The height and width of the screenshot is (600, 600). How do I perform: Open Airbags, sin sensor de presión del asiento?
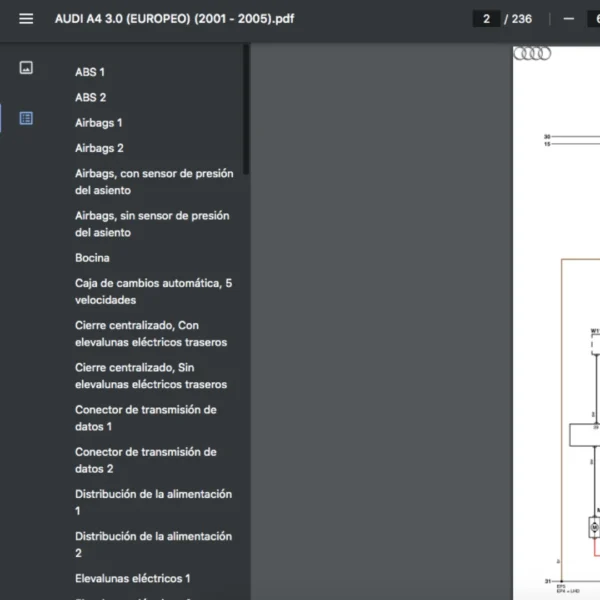coord(152,224)
